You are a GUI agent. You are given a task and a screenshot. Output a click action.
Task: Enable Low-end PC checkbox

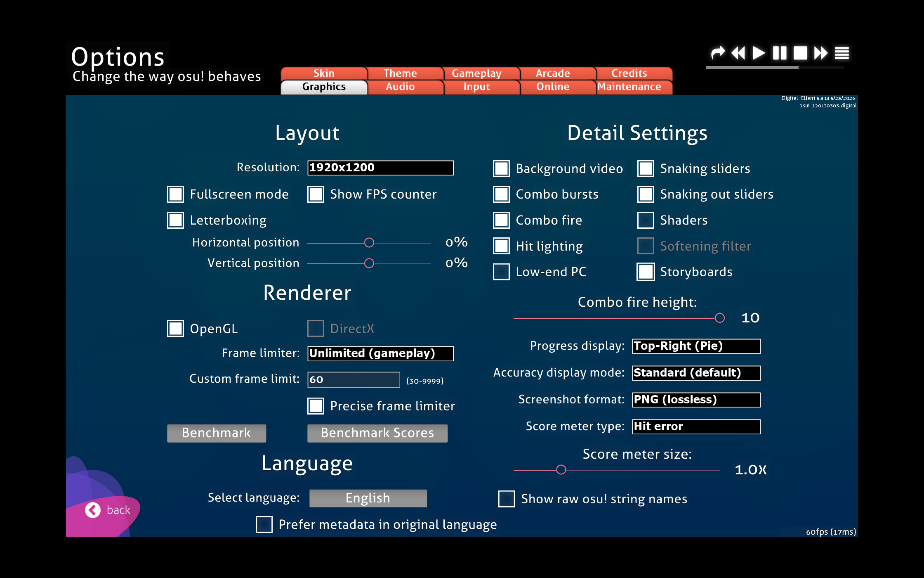(x=502, y=272)
